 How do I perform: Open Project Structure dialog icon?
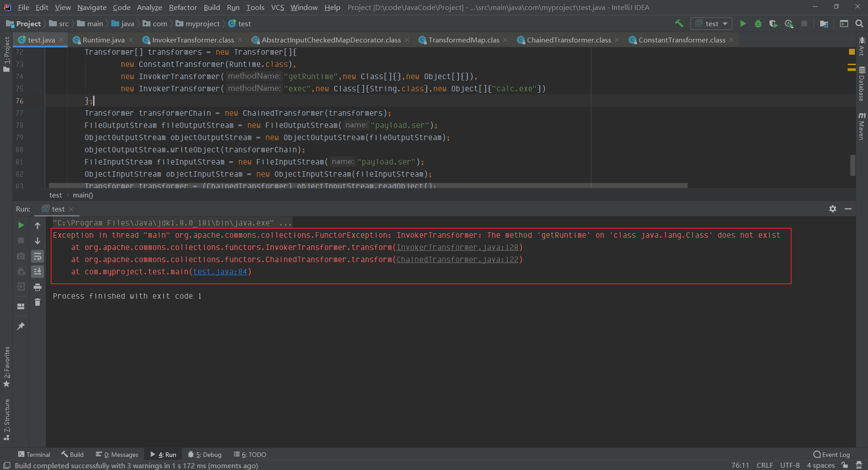[x=824, y=23]
